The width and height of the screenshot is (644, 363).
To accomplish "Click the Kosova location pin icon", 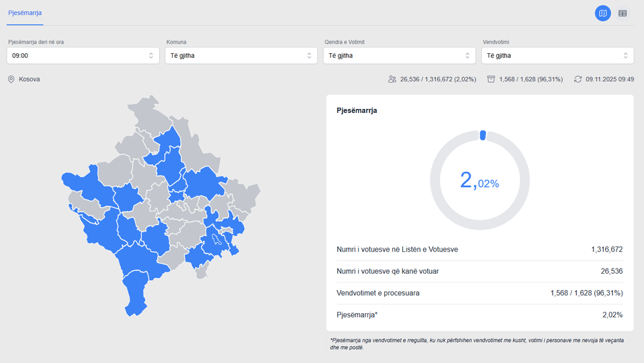I will click(11, 79).
